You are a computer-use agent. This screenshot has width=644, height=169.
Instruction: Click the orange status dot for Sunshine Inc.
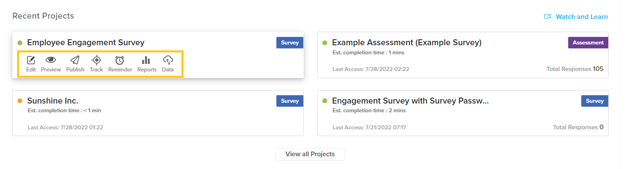point(20,101)
